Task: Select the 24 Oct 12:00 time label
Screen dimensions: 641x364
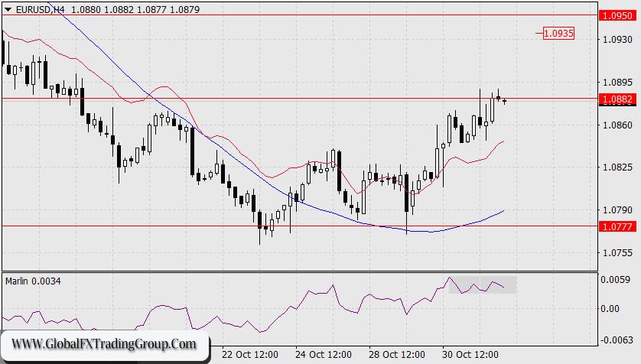Action: (x=324, y=355)
